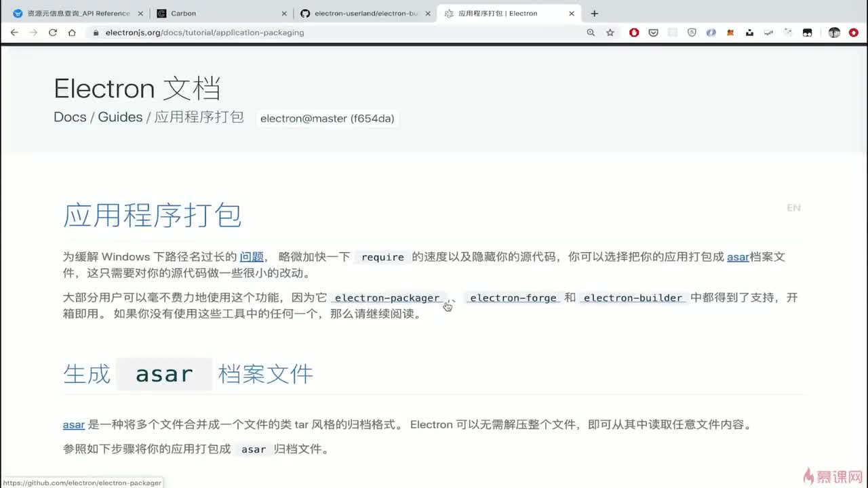Close the electron-userland GitHub tab
Screen dimensions: 868x488
pos(429,14)
